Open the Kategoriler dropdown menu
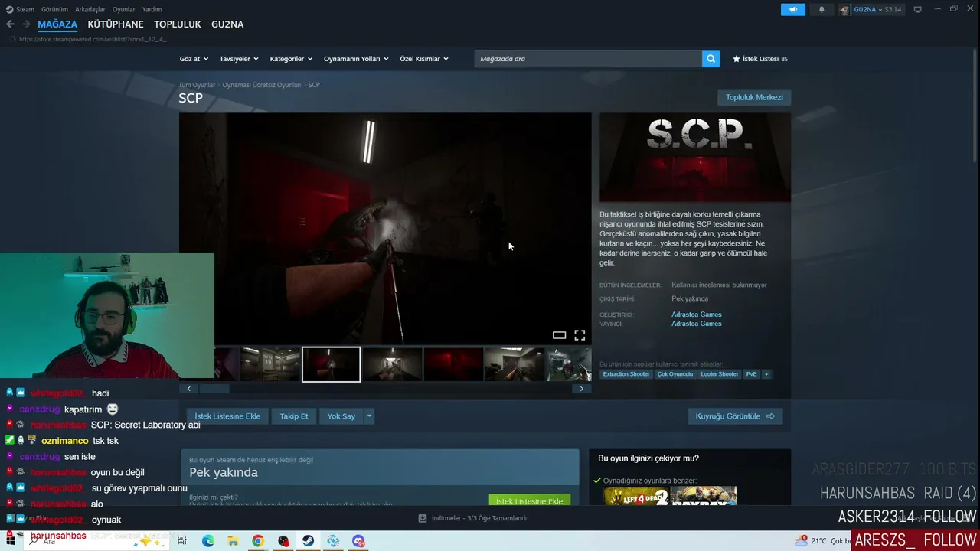 tap(291, 59)
